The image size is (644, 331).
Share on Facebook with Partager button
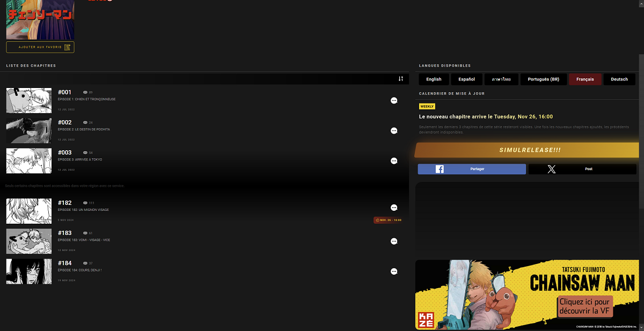pyautogui.click(x=472, y=169)
